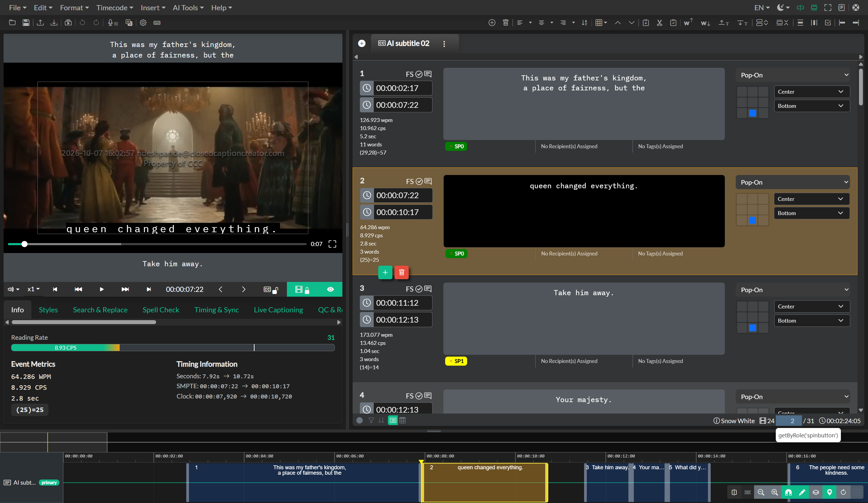Toggle the video lock film icon

(x=302, y=289)
